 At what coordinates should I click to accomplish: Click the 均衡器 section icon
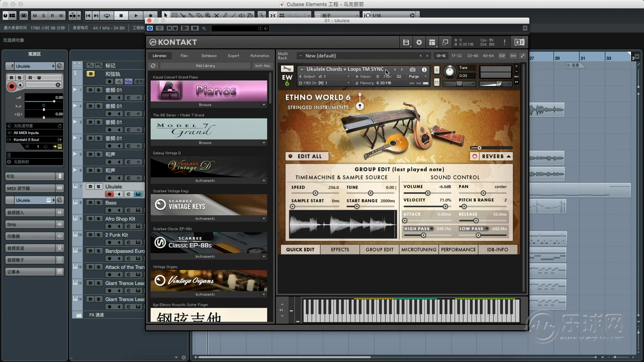59,236
